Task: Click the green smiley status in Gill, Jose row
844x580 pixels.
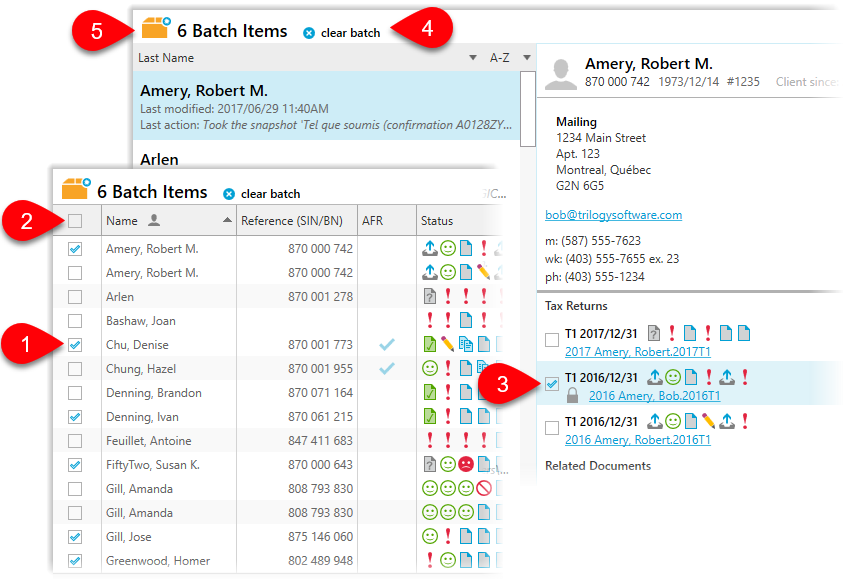Action: click(430, 536)
